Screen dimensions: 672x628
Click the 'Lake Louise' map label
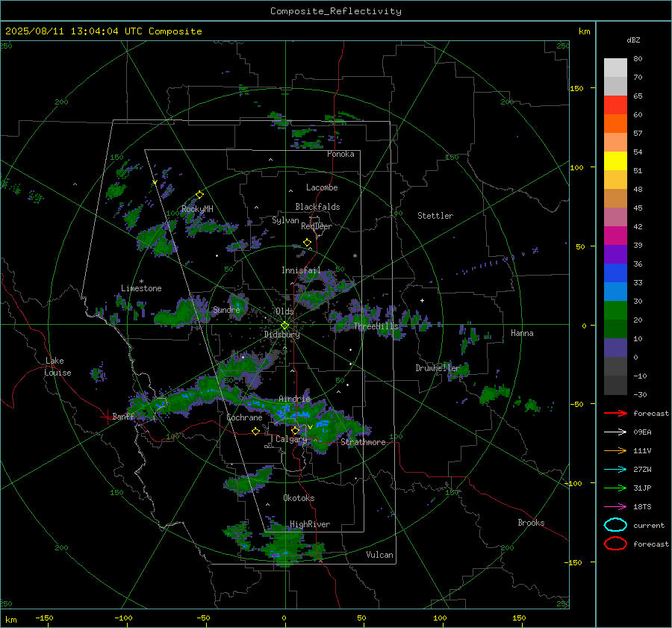coord(57,367)
